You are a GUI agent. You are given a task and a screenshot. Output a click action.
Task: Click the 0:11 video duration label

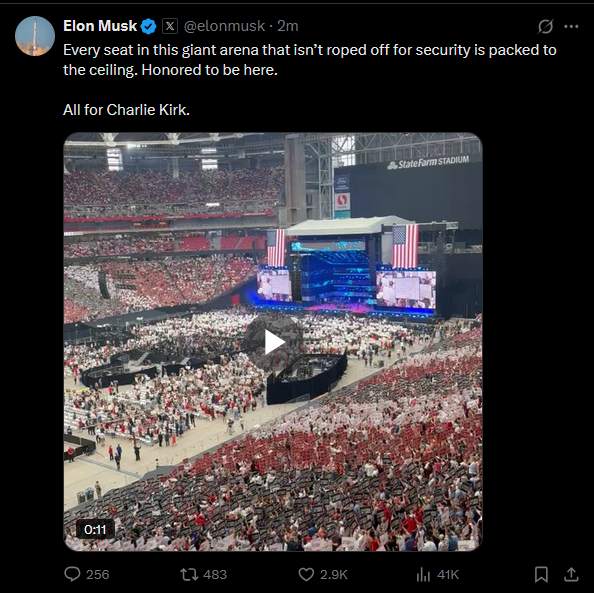(95, 529)
